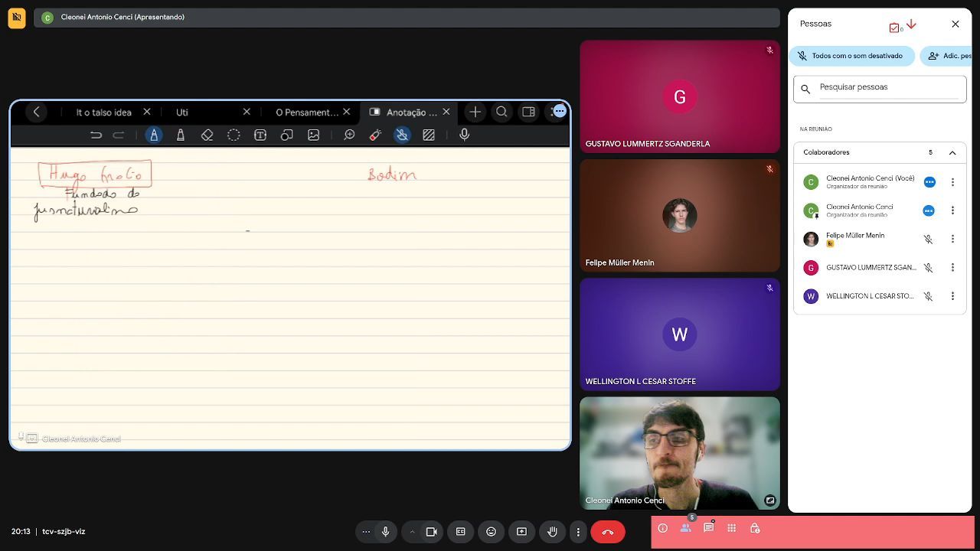
Task: Open the chat panel icon
Action: click(709, 528)
